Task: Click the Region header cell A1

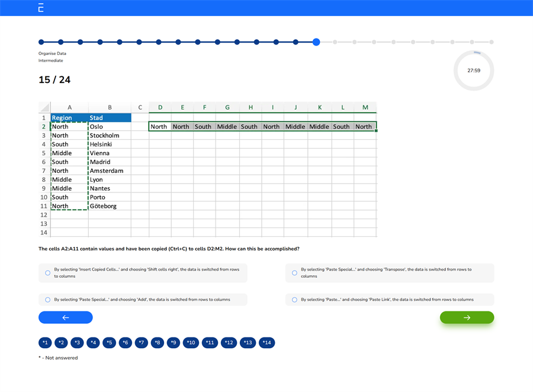Action: [69, 118]
